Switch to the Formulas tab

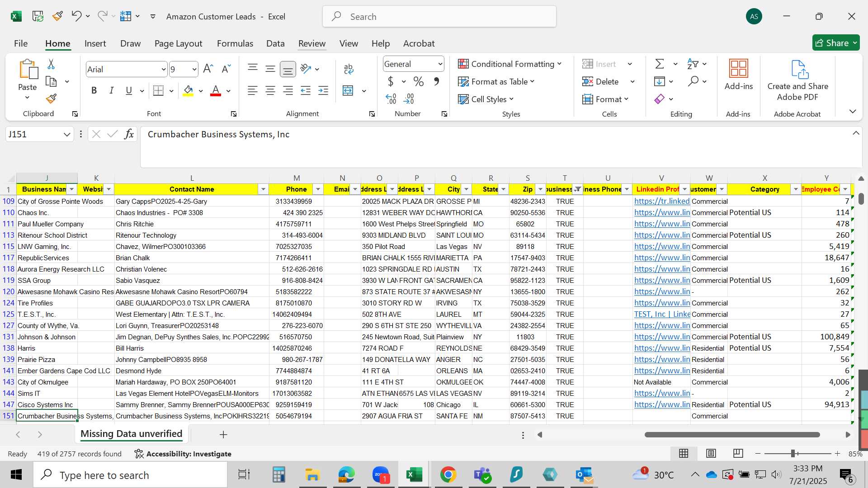[x=235, y=43]
